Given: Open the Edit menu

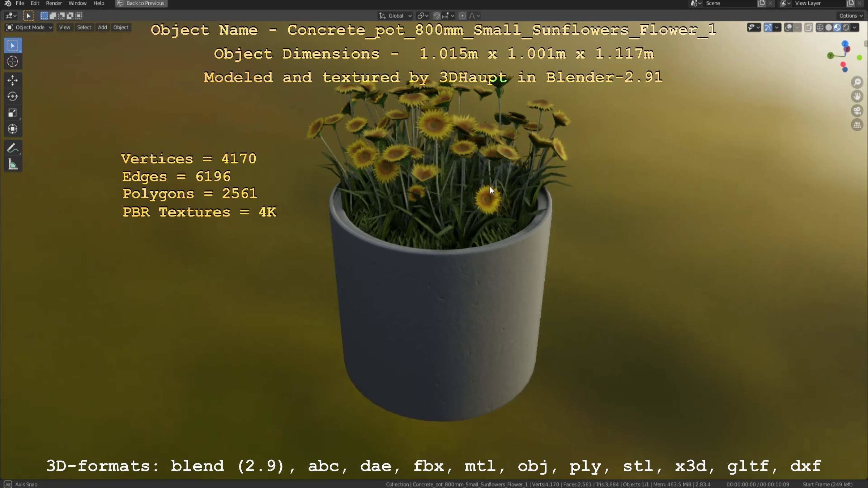Looking at the screenshot, I should click(x=35, y=3).
